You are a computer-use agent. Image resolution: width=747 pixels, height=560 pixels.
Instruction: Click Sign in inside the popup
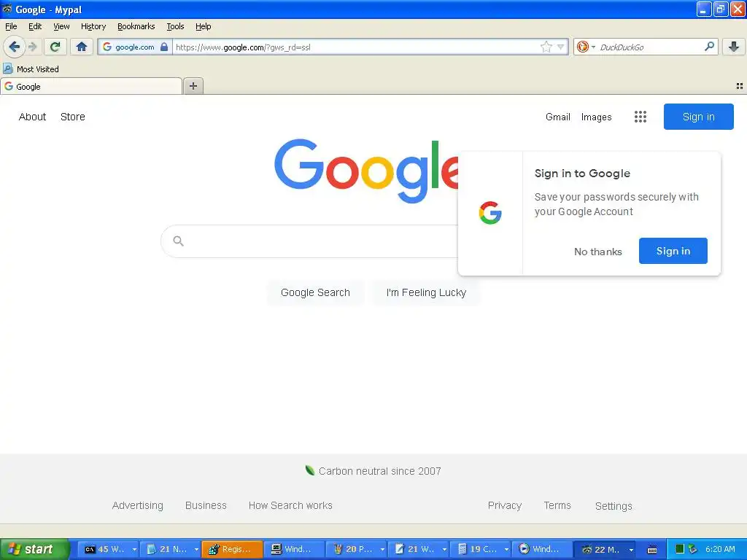pyautogui.click(x=673, y=251)
